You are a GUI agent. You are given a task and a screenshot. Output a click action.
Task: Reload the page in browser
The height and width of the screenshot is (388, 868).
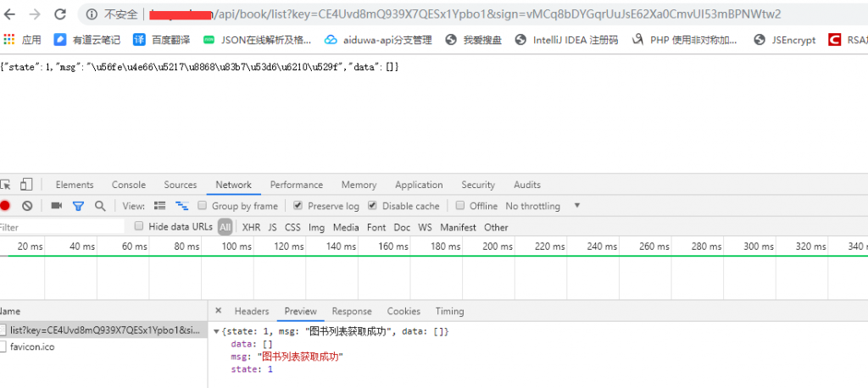pos(60,14)
